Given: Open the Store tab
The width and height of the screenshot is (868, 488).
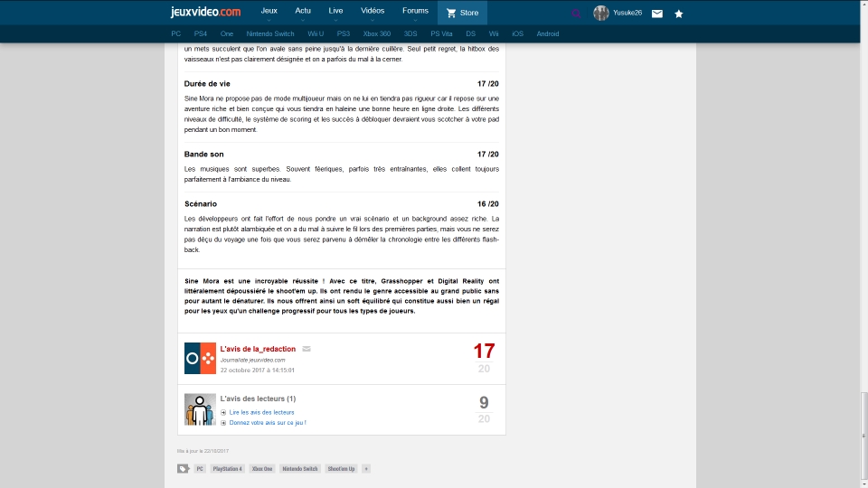Looking at the screenshot, I should (462, 13).
